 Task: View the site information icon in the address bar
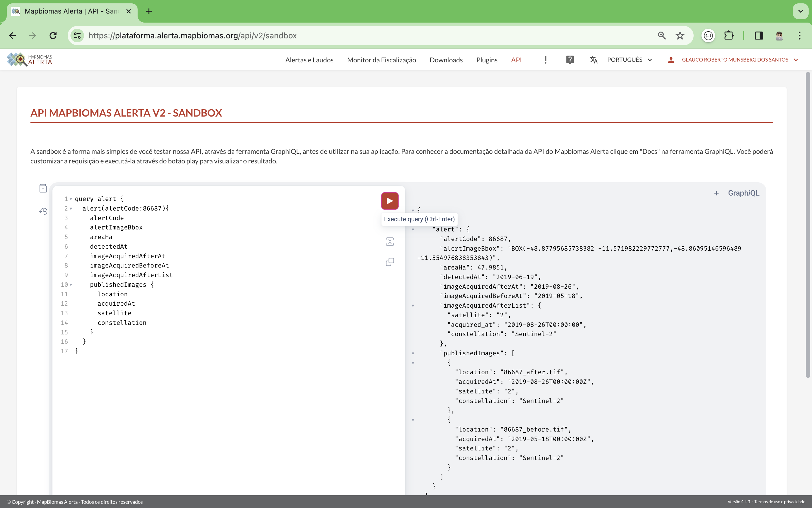(x=77, y=36)
